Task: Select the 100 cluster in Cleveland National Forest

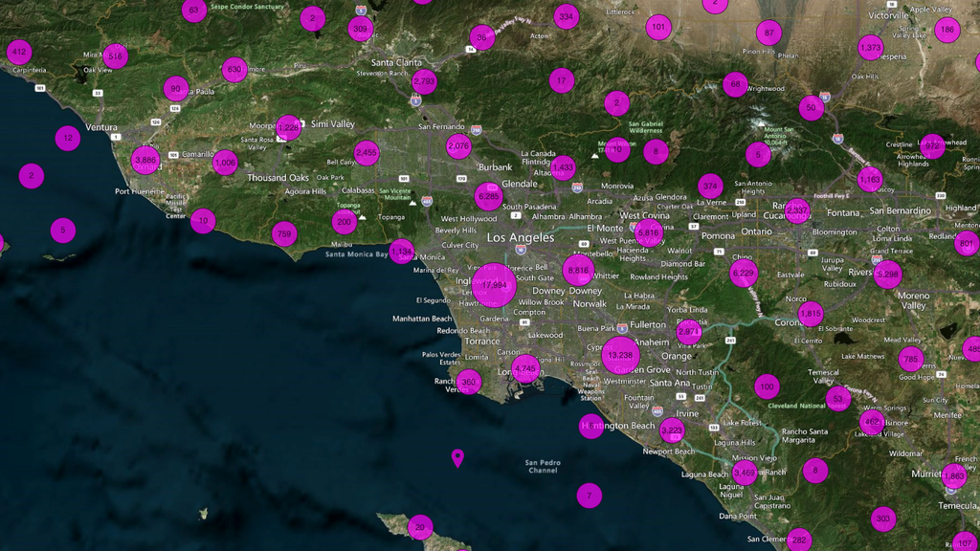Action: (767, 386)
